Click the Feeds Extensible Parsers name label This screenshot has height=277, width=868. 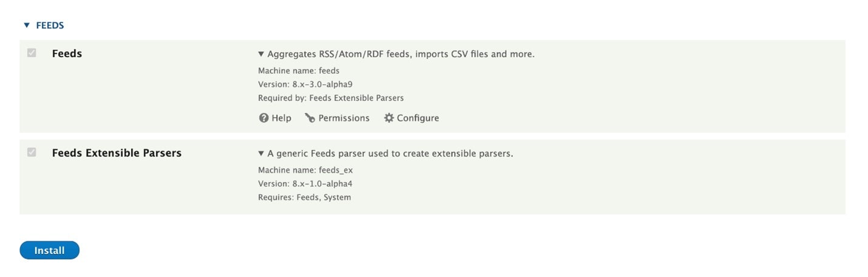[117, 153]
